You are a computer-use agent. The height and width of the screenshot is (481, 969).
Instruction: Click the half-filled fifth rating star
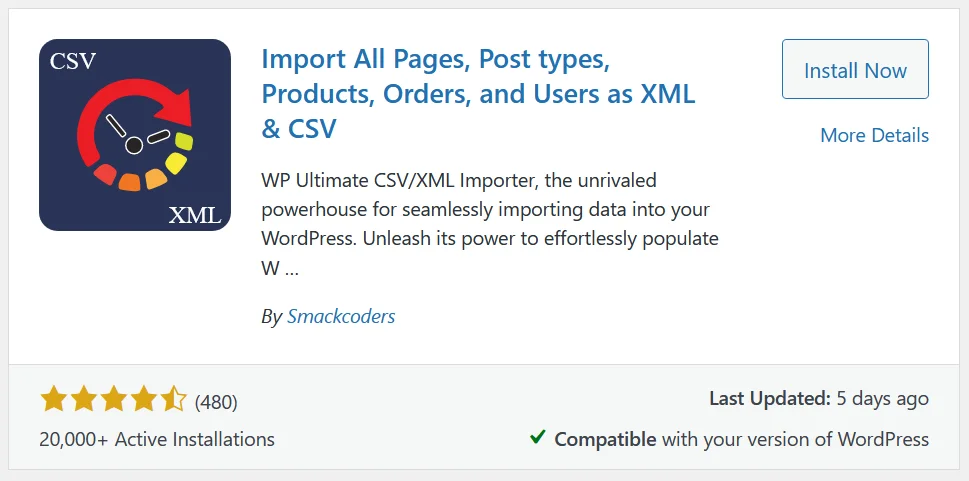tap(173, 401)
